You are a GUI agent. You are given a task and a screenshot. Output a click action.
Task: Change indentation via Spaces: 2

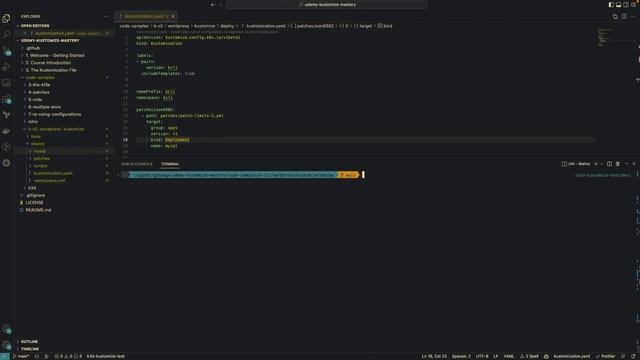(x=461, y=356)
